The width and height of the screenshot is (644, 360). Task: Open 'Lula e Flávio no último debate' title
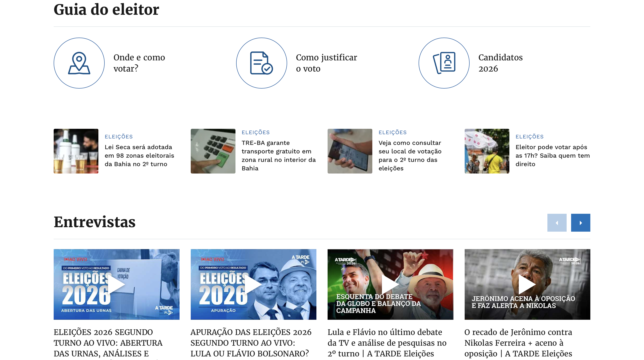387,343
